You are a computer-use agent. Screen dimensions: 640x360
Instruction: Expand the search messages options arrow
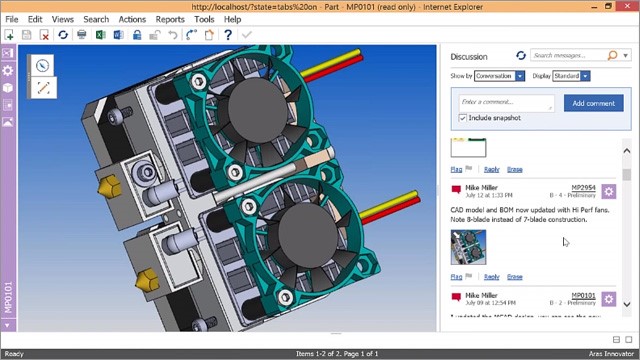pos(625,55)
